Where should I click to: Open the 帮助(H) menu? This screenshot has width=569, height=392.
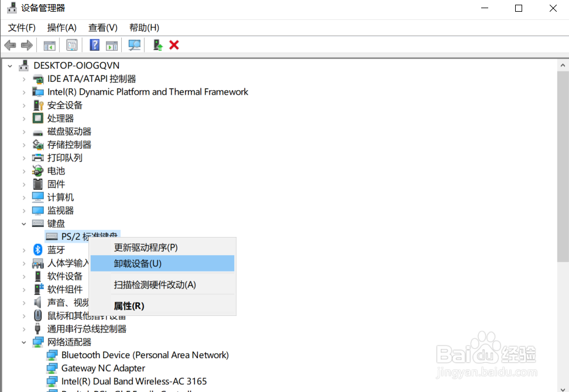pos(145,27)
